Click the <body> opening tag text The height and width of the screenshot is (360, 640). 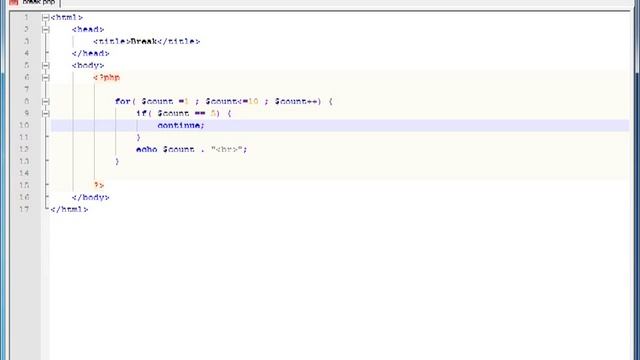point(88,65)
